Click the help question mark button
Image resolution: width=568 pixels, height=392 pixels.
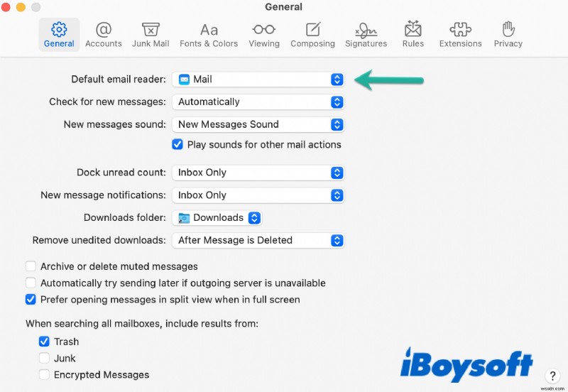tap(552, 376)
